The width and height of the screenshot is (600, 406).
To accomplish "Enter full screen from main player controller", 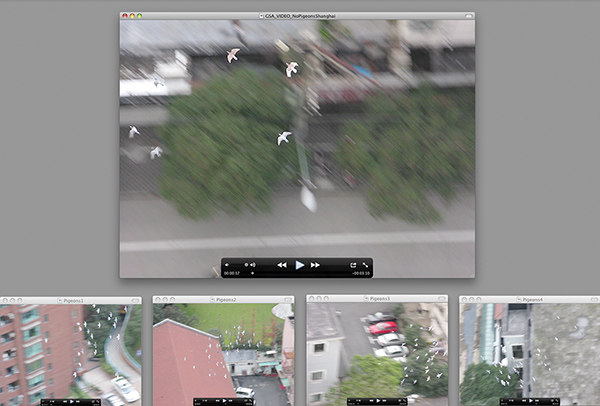I will coord(365,265).
